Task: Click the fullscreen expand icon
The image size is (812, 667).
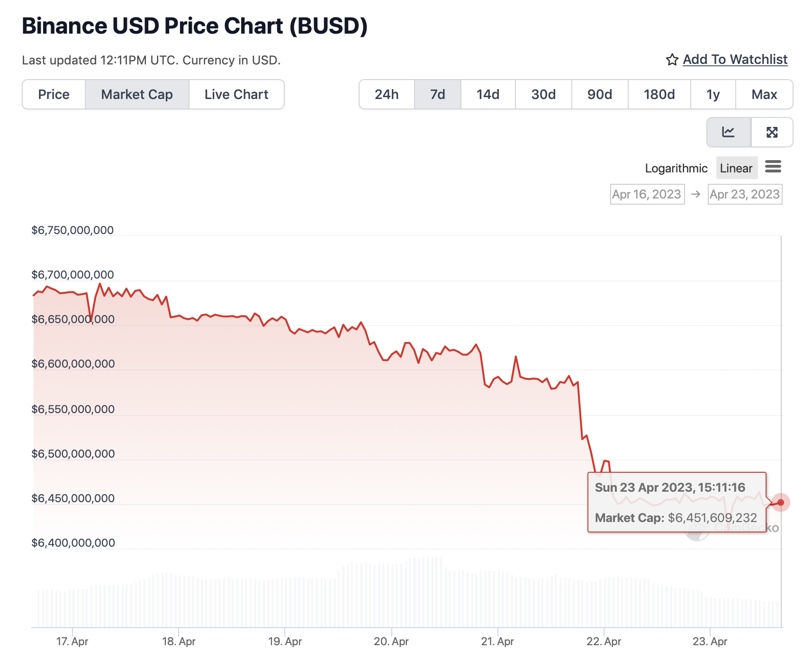Action: point(772,132)
